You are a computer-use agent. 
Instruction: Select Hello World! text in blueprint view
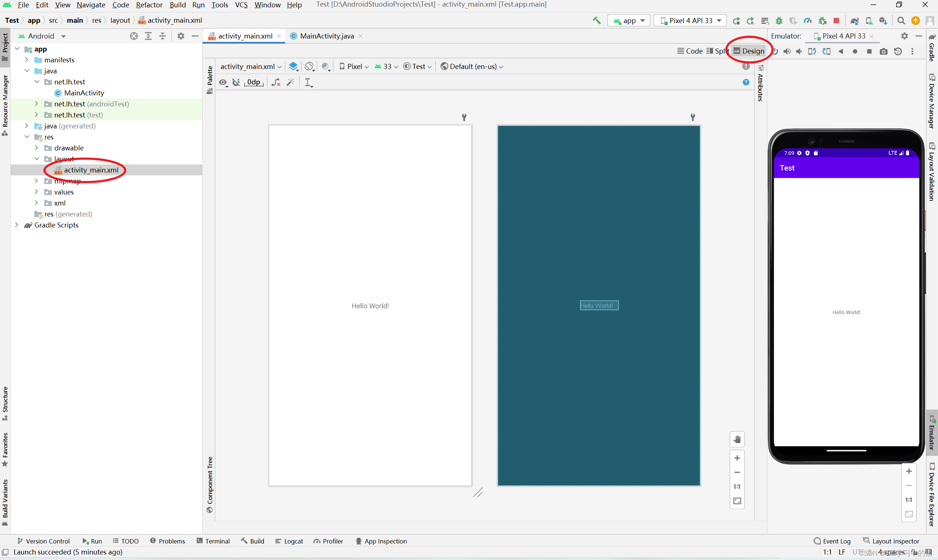click(599, 306)
